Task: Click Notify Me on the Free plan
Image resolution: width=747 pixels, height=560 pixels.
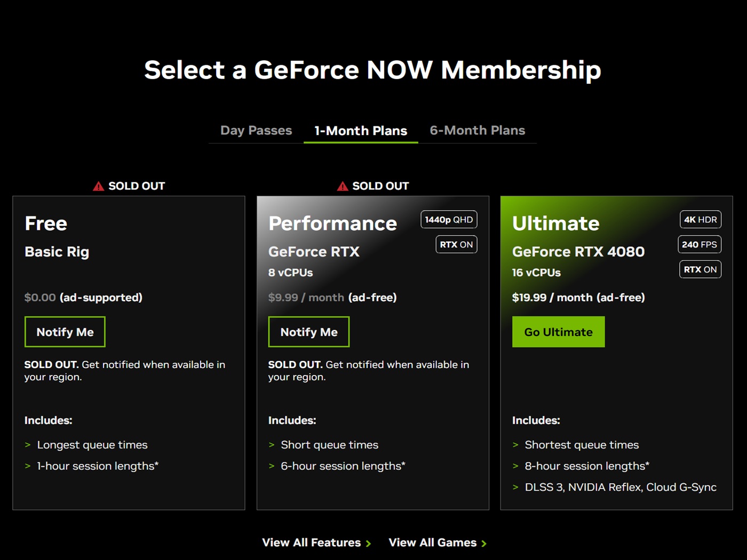Action: pos(65,332)
